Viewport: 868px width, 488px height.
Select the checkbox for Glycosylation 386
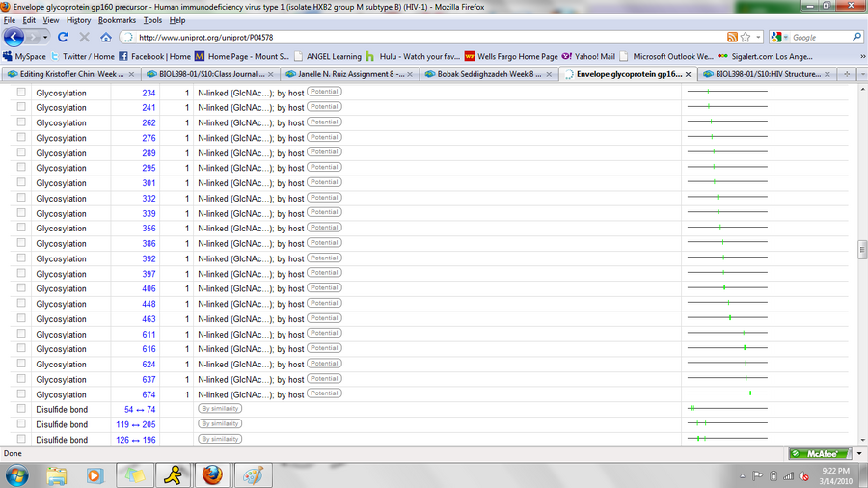(x=21, y=243)
